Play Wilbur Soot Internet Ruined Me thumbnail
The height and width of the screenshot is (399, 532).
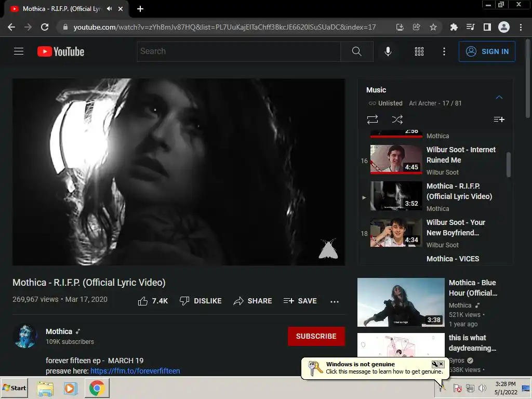pyautogui.click(x=396, y=159)
